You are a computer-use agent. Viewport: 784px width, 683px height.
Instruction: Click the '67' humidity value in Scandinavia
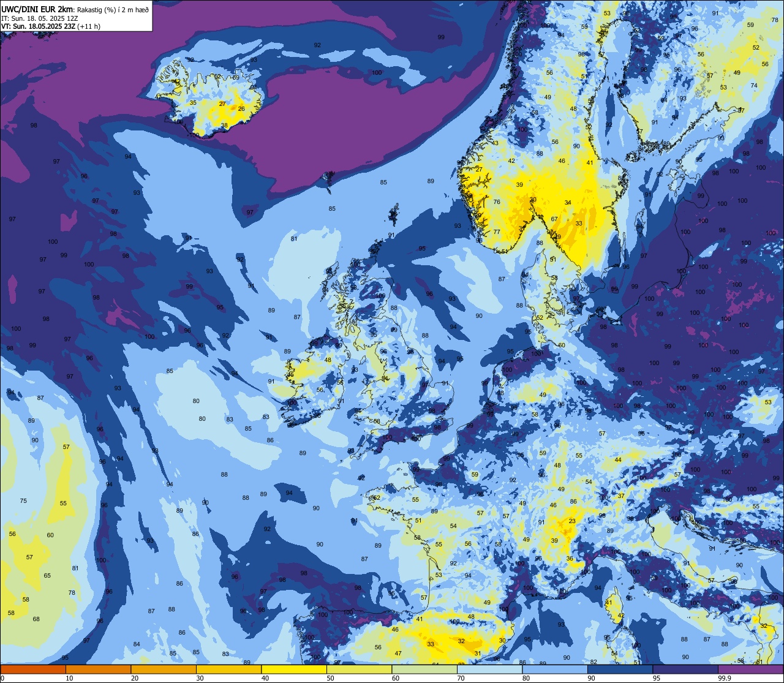pyautogui.click(x=554, y=219)
